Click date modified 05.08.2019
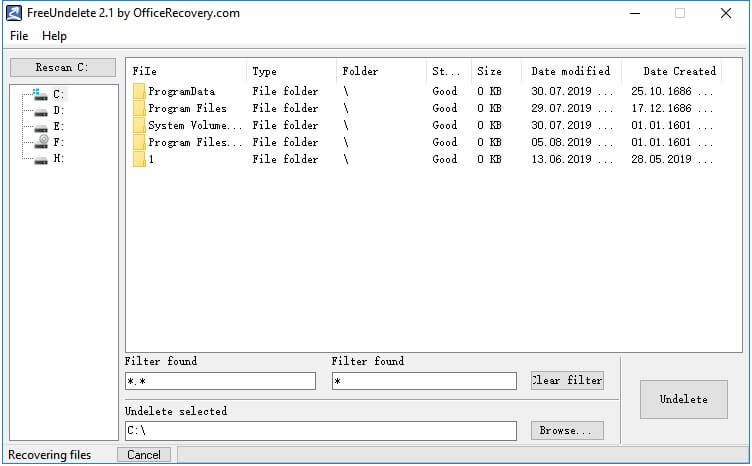 [x=572, y=142]
